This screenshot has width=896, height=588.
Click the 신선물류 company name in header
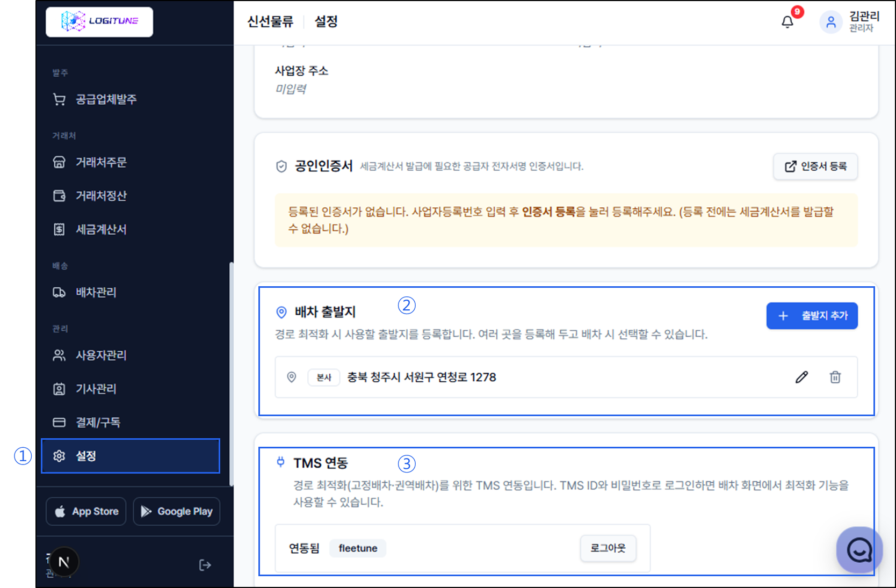[x=270, y=21]
